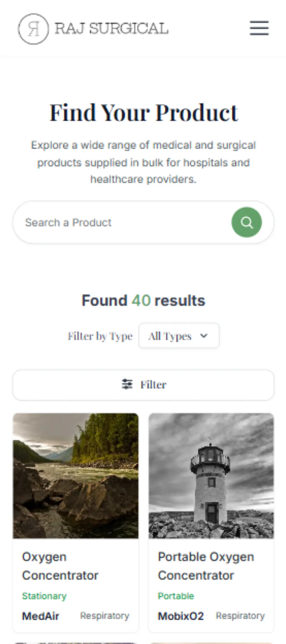Click the Found 40 results heading

click(143, 300)
